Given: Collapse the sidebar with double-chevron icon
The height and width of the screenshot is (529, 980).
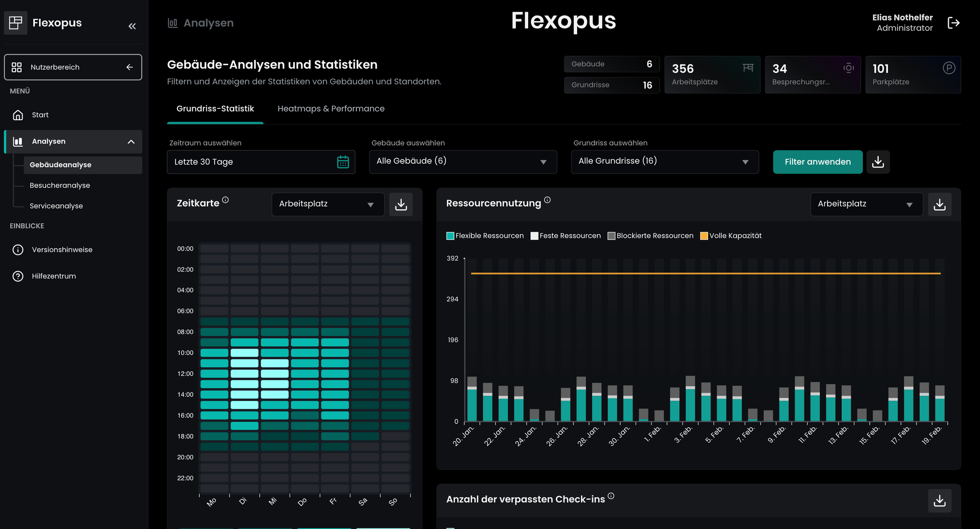Looking at the screenshot, I should (132, 26).
